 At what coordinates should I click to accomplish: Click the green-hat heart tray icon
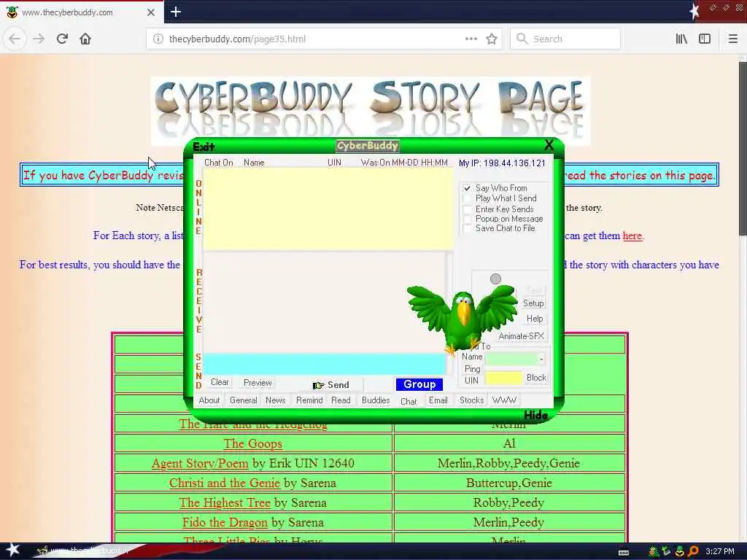tap(679, 551)
